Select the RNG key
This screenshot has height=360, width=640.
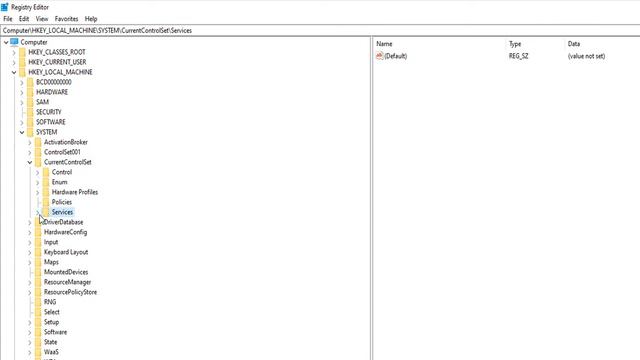point(50,302)
